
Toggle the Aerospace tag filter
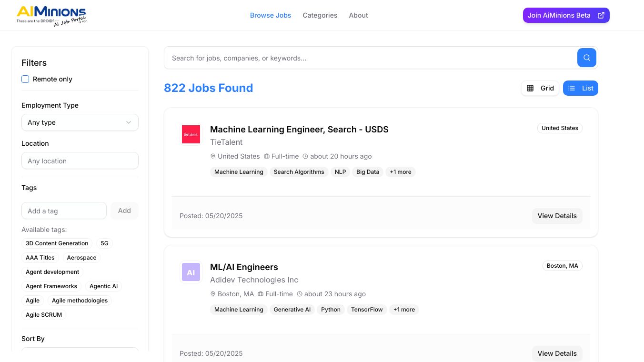pyautogui.click(x=81, y=258)
